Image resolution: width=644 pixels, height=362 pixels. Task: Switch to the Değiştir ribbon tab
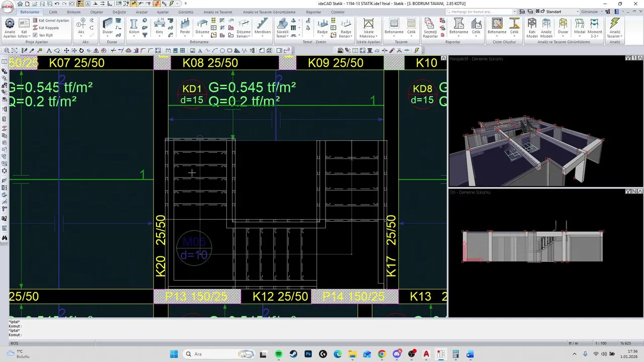click(119, 12)
